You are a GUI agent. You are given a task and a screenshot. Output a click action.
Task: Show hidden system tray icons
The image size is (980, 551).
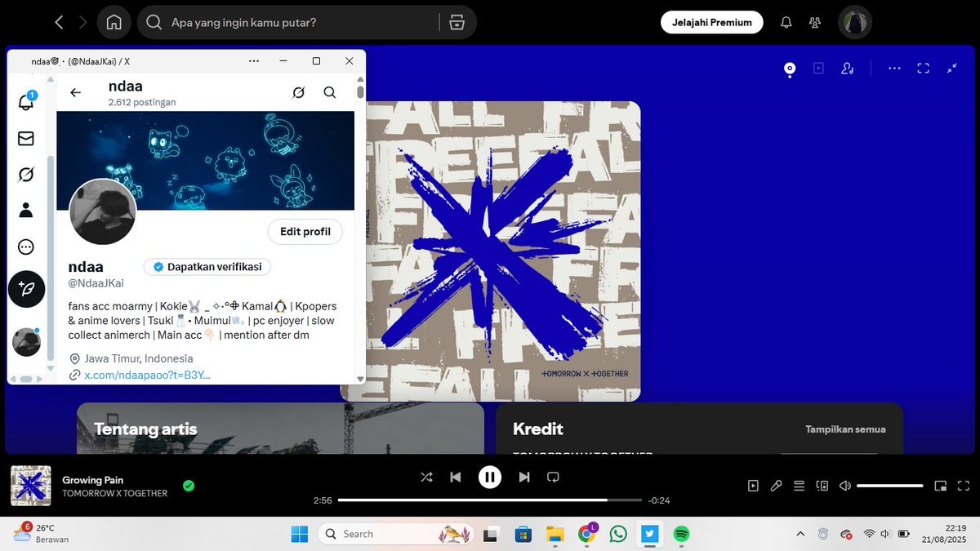(x=800, y=534)
